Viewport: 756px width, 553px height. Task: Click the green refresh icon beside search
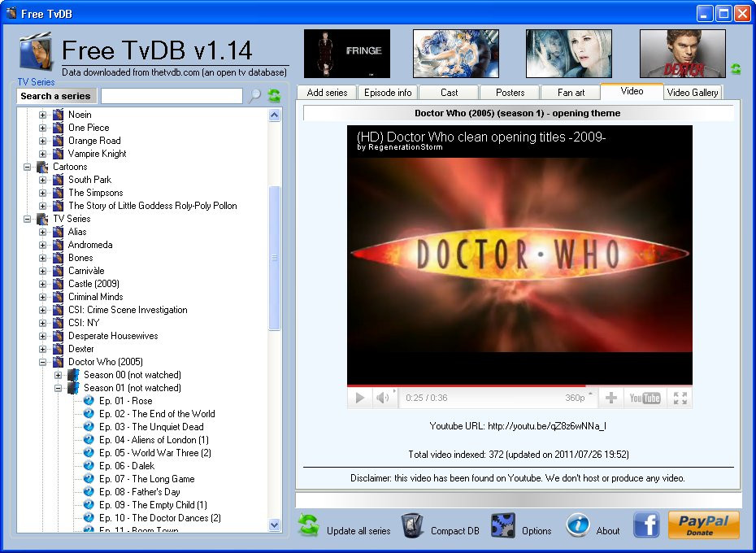(274, 95)
